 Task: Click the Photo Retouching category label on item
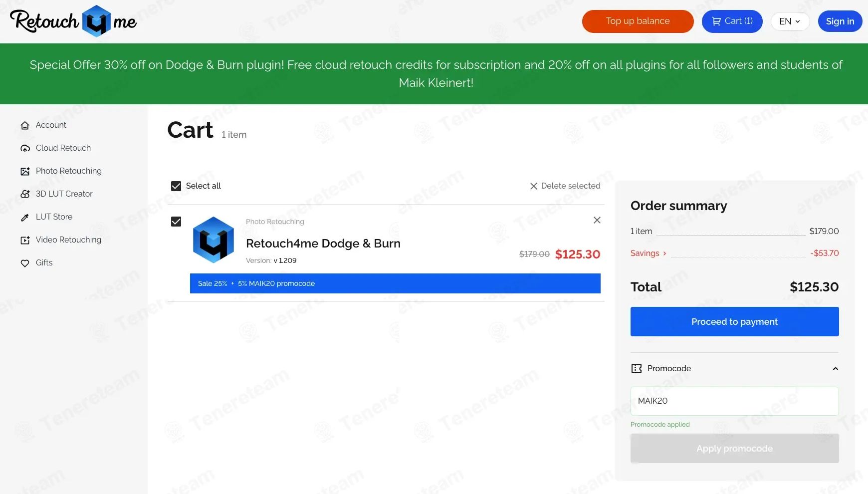tap(275, 222)
